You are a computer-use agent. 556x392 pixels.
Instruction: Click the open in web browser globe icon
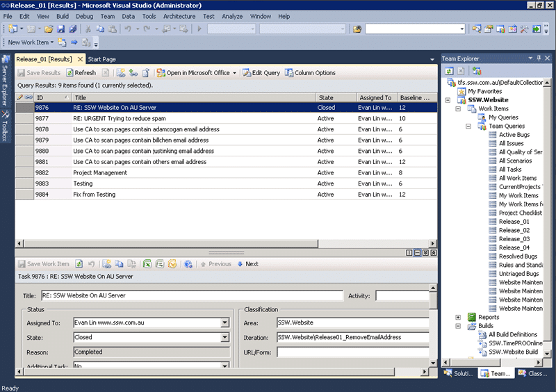coord(188,264)
